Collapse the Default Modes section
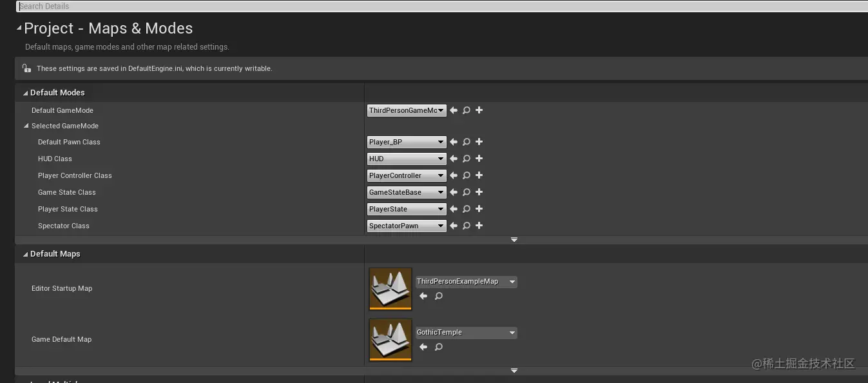Screen dimensions: 868x383 point(26,93)
